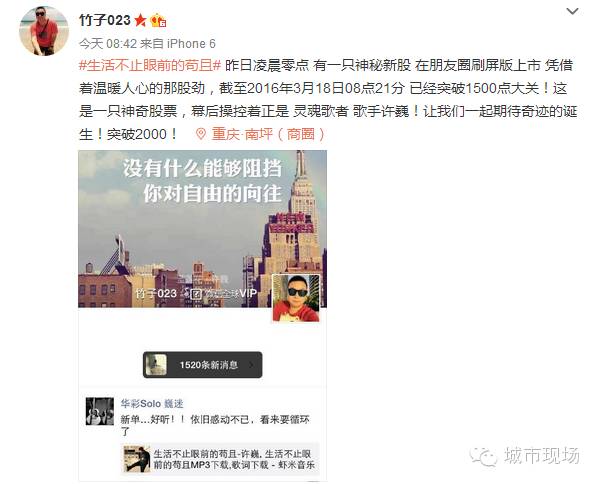Click the red star verification badge
The image size is (597, 484).
(x=140, y=20)
